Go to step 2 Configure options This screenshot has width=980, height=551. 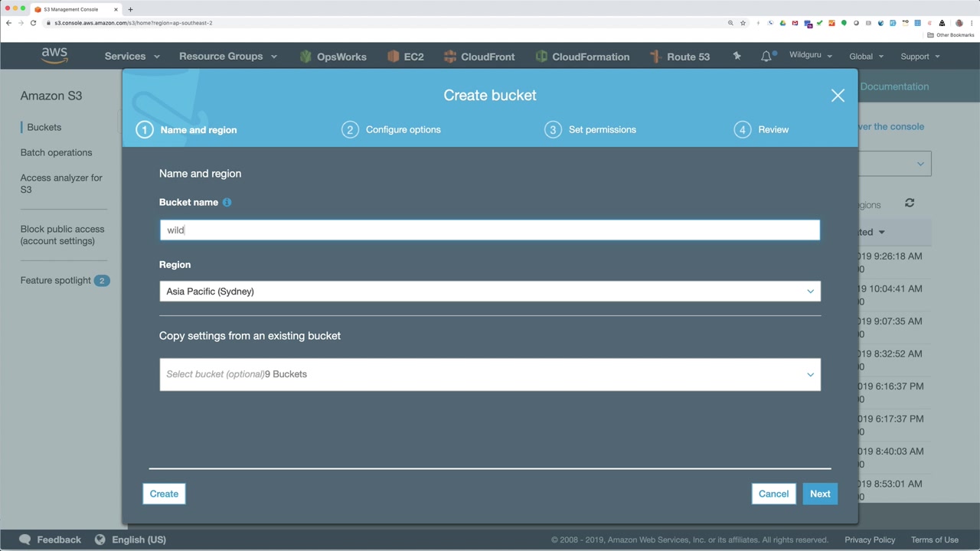tap(391, 129)
